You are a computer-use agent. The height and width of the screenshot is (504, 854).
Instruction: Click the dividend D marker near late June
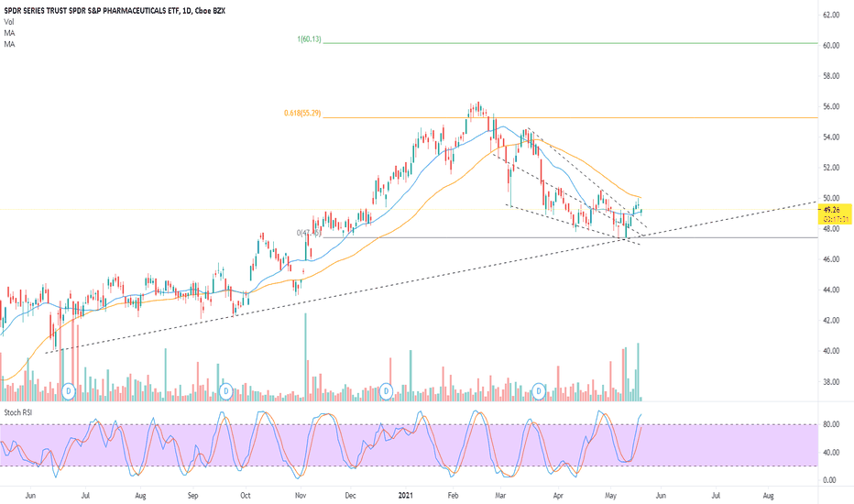coord(69,390)
